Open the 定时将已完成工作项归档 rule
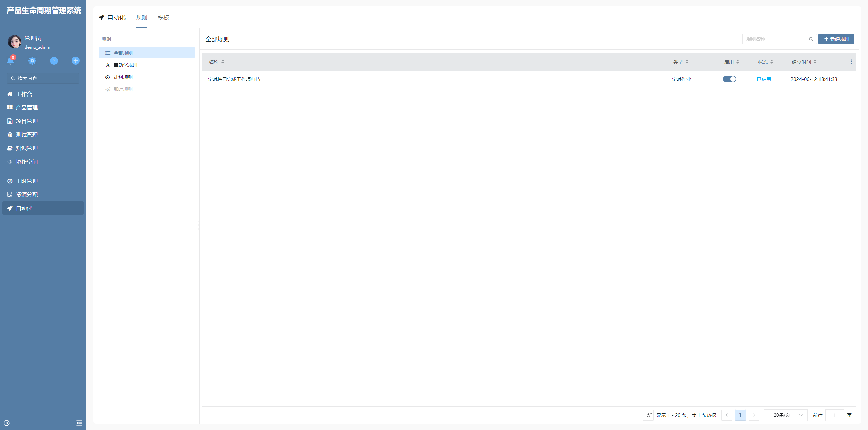This screenshot has width=868, height=430. tap(234, 79)
